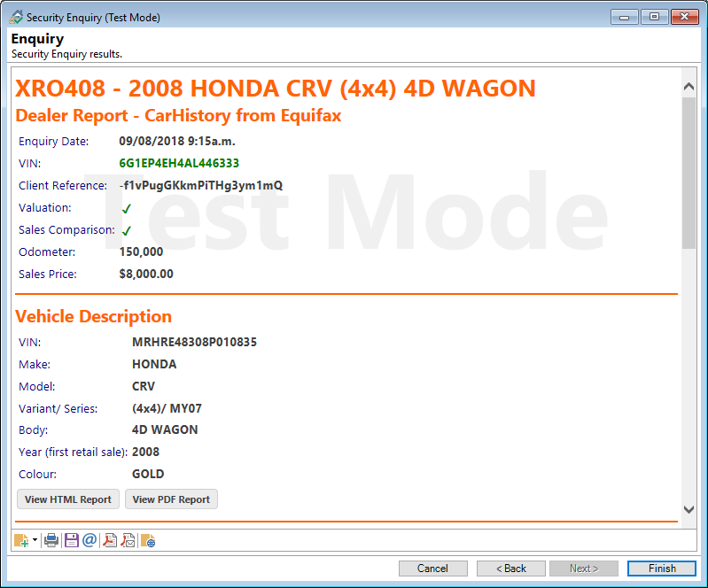The width and height of the screenshot is (708, 588).
Task: Close the Security Enquiry window
Action: coord(685,17)
